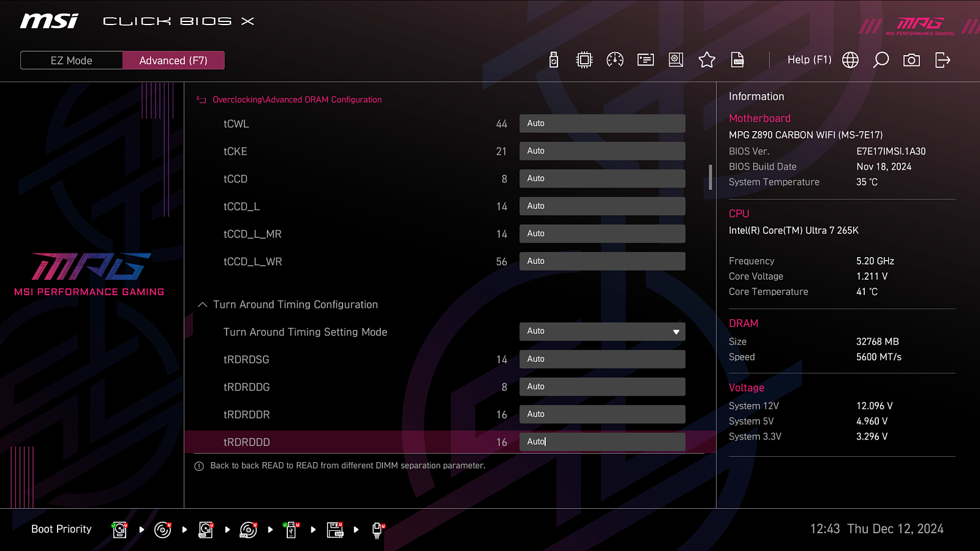This screenshot has width=980, height=551.
Task: Select the USB floppy boot device icon
Action: [335, 530]
